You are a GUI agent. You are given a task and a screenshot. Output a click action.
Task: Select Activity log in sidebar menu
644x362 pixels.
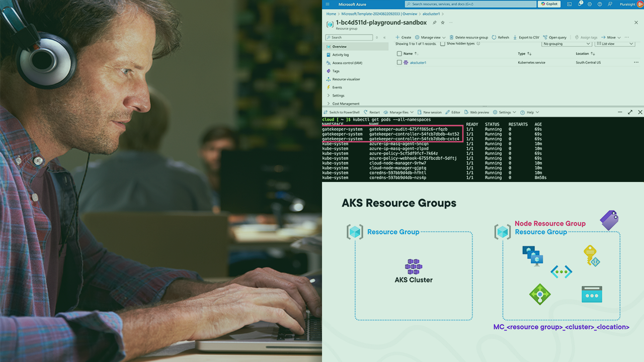(x=340, y=55)
